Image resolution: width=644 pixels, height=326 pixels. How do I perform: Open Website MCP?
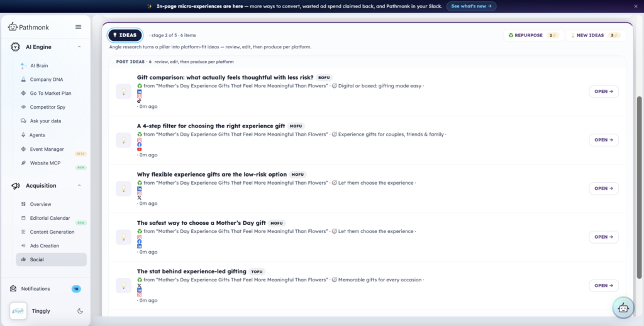[x=45, y=163]
